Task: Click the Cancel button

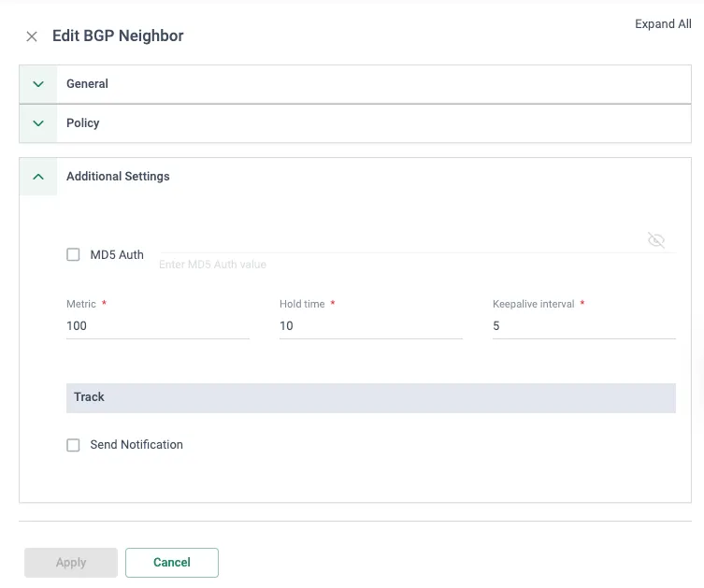Action: pyautogui.click(x=172, y=563)
